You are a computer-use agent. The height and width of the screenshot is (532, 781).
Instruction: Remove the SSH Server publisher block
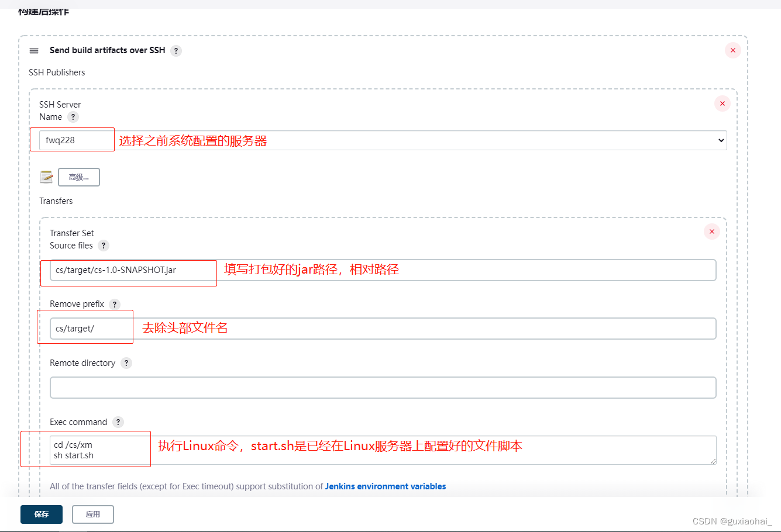click(x=722, y=103)
